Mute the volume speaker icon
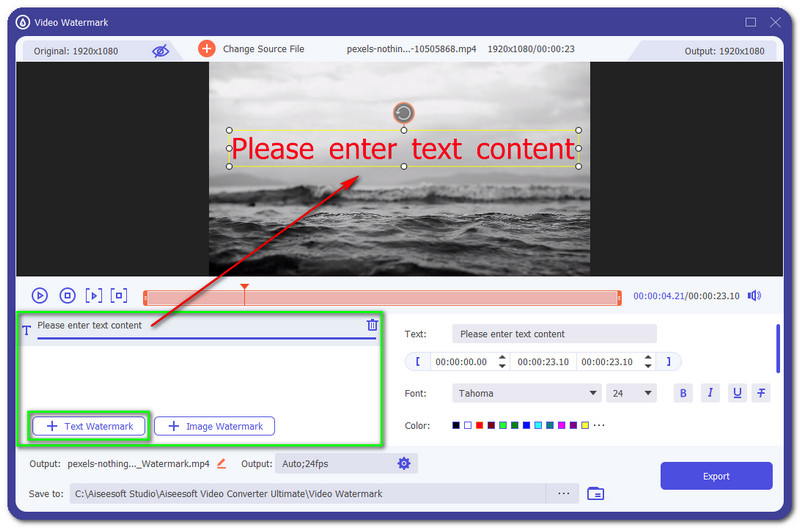800x528 pixels. click(753, 295)
